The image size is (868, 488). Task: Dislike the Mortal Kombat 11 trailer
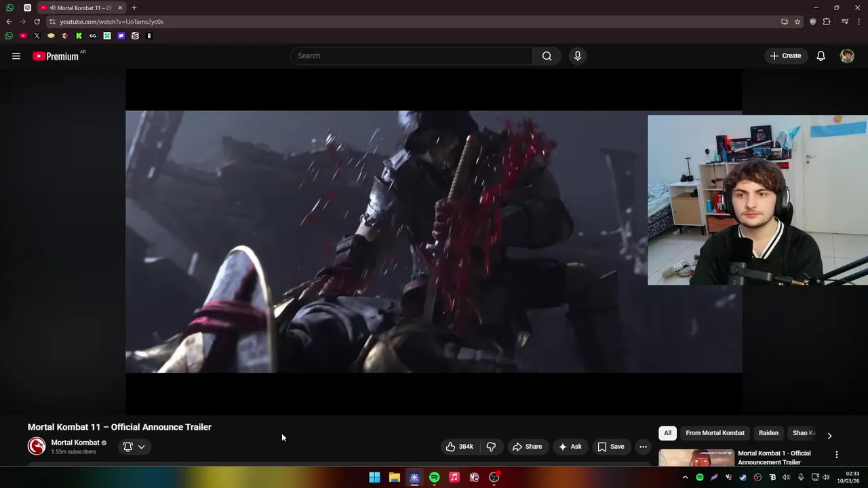[x=491, y=447]
